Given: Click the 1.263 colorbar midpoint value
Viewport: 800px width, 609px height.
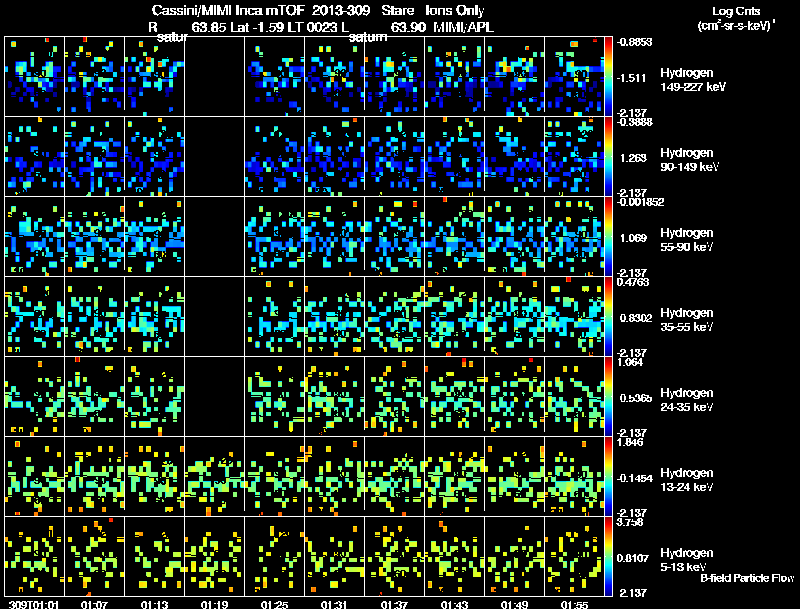Looking at the screenshot, I should coord(633,158).
